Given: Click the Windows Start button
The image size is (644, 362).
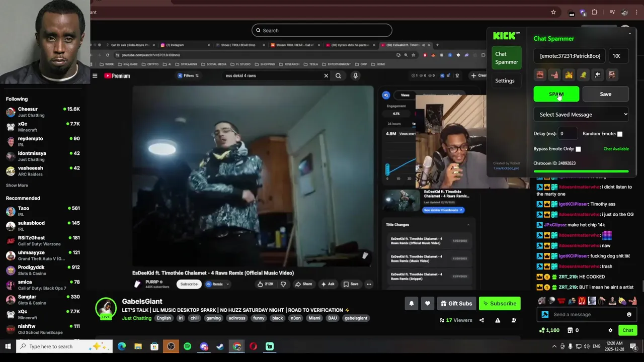Looking at the screenshot, I should [8, 346].
